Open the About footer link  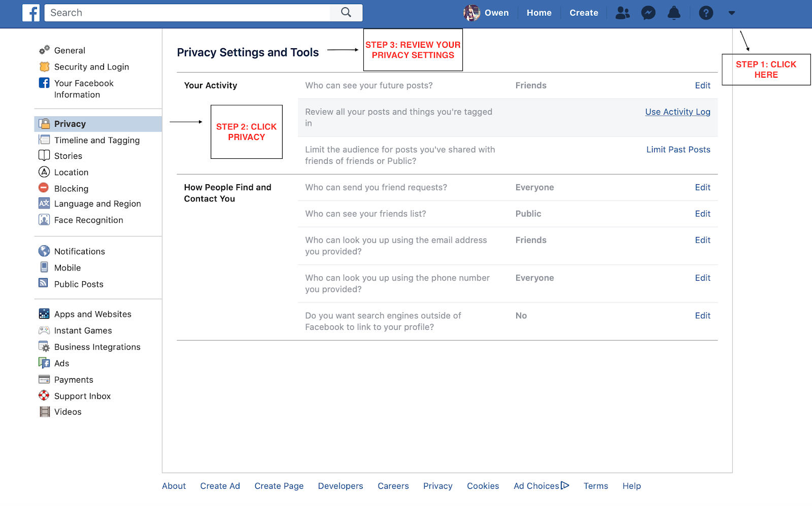(174, 486)
